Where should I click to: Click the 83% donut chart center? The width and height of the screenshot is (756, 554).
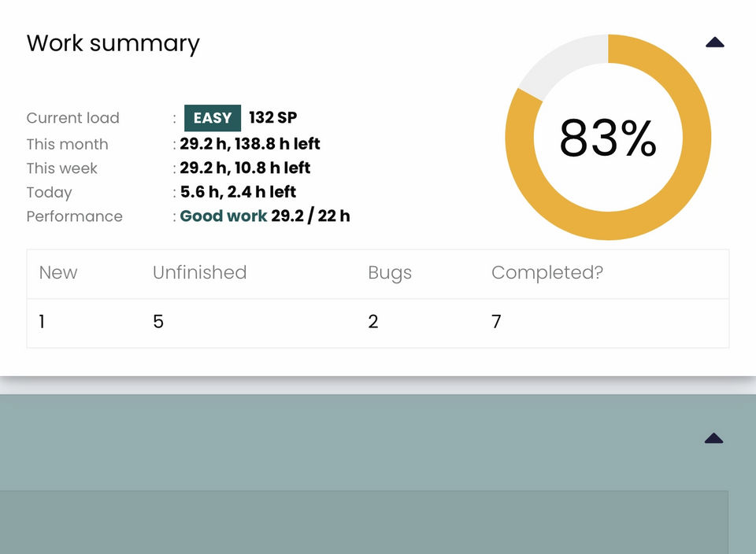pos(607,138)
